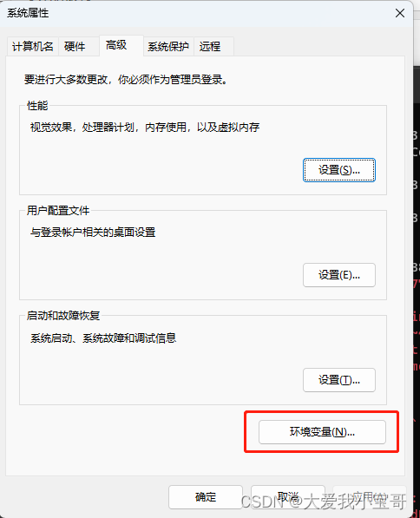The width and height of the screenshot is (420, 518).
Task: Switch to the 计算机名 tab
Action: point(33,47)
